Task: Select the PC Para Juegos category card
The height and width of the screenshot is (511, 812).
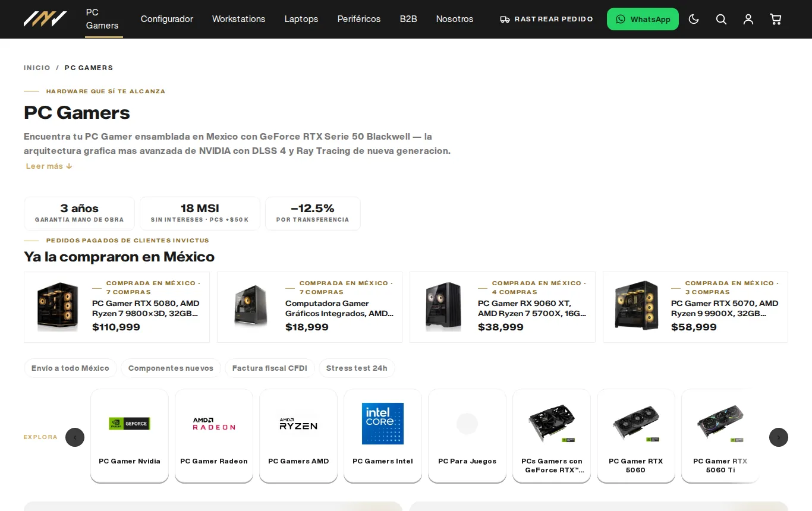Action: click(x=467, y=436)
